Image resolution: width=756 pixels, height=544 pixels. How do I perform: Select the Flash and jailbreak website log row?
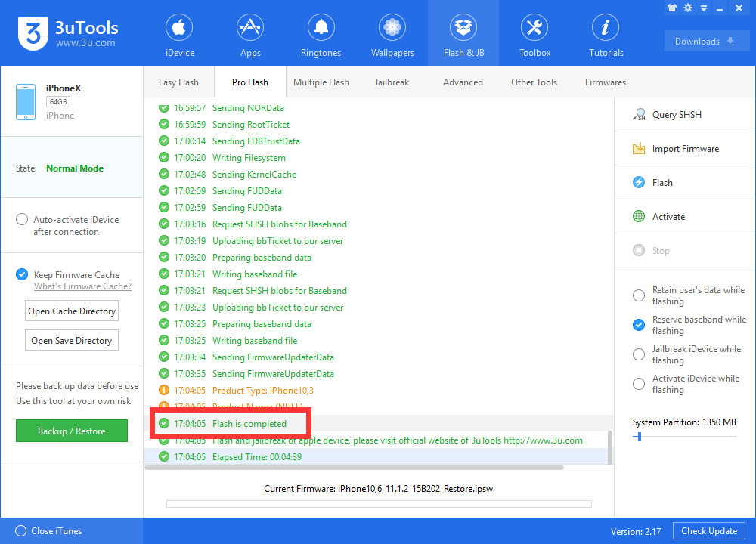[376, 440]
